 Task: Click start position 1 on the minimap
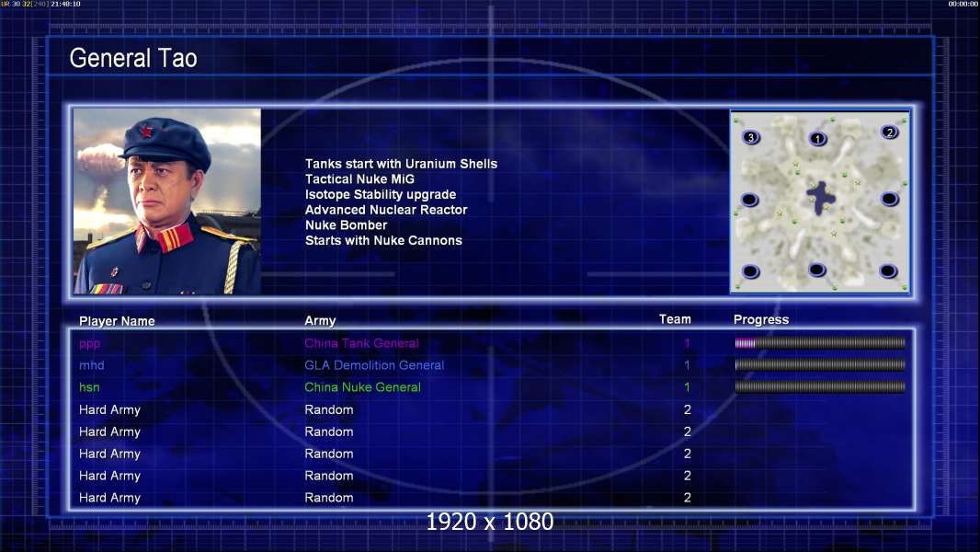click(817, 139)
